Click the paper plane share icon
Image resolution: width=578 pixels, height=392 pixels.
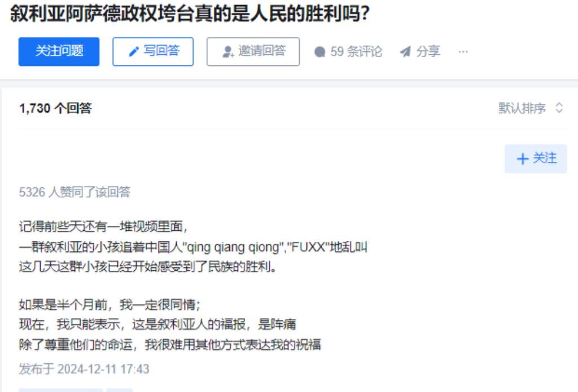405,51
